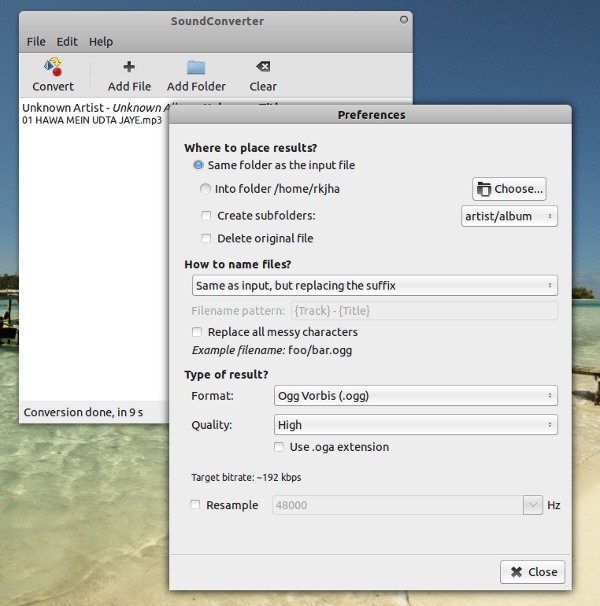Open the Quality High dropdown

pos(414,425)
